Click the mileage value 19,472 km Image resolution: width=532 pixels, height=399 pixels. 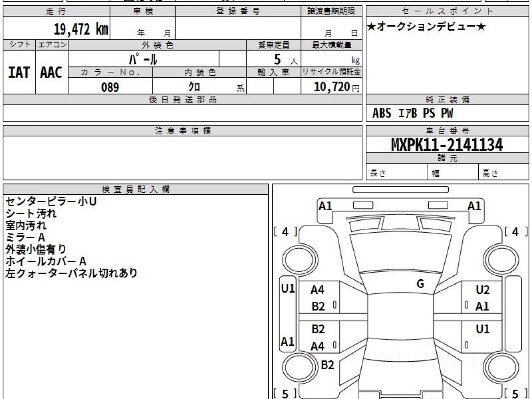click(81, 29)
